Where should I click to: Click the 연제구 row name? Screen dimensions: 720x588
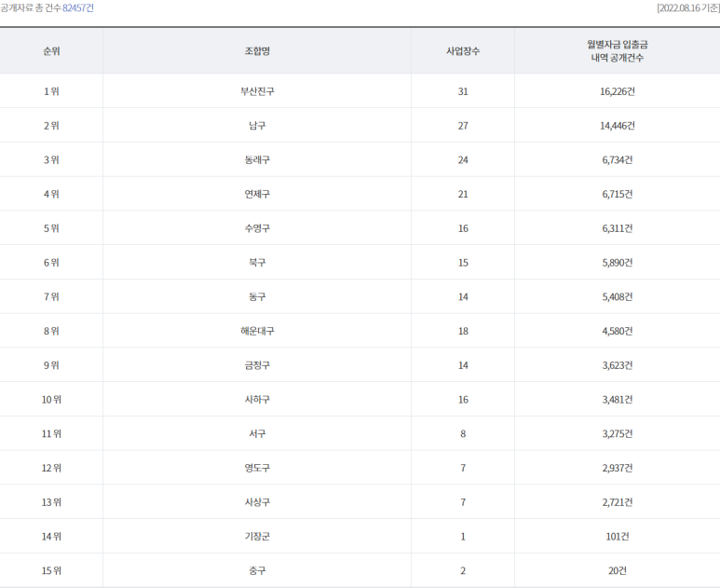257,194
